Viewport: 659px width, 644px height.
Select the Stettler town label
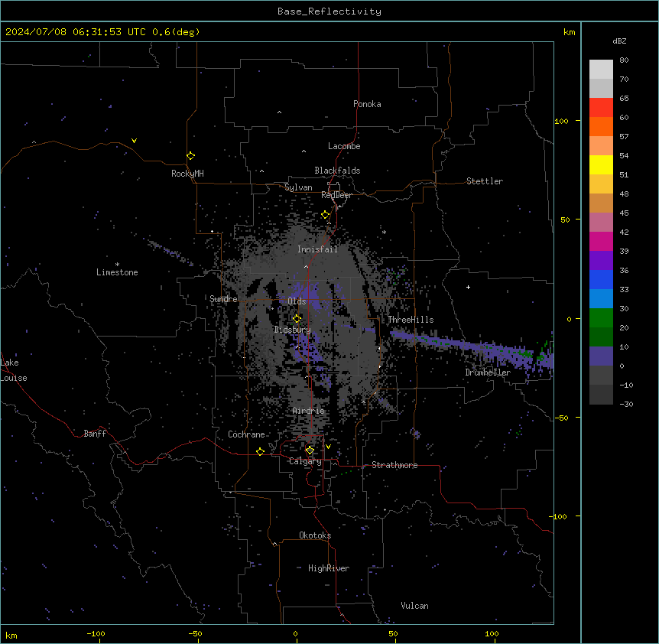[x=484, y=181]
